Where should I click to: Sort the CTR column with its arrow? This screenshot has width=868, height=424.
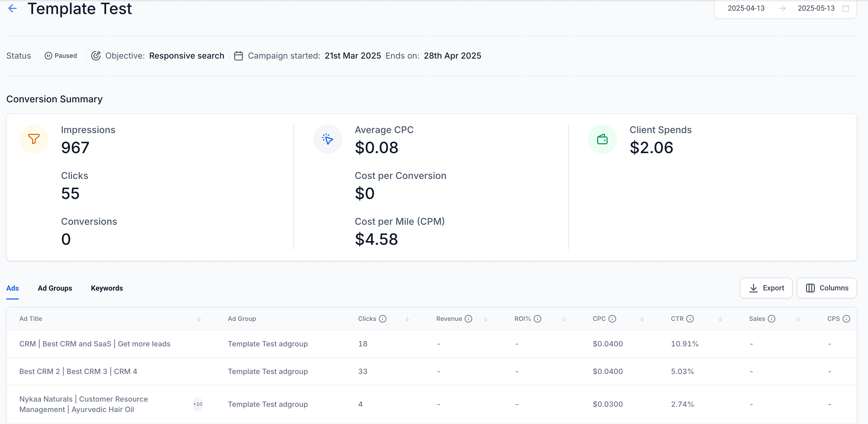click(x=720, y=319)
